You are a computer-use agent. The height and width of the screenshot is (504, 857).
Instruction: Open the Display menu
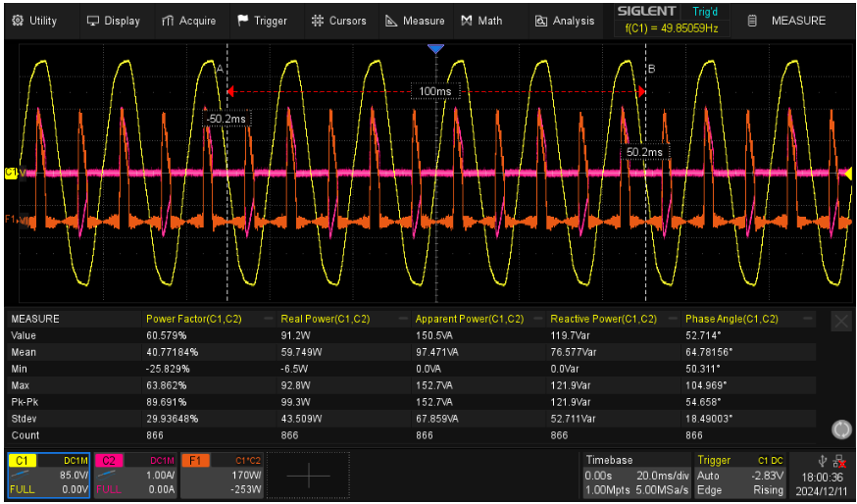pyautogui.click(x=114, y=21)
